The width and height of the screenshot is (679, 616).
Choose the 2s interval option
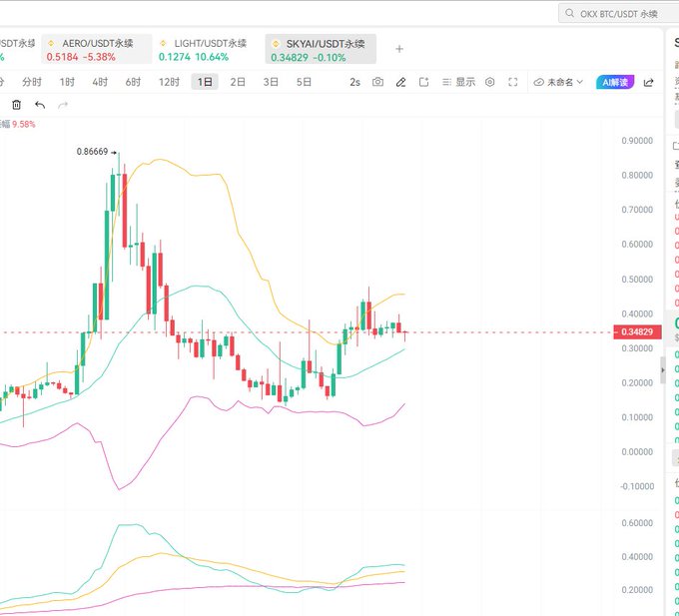[x=354, y=82]
